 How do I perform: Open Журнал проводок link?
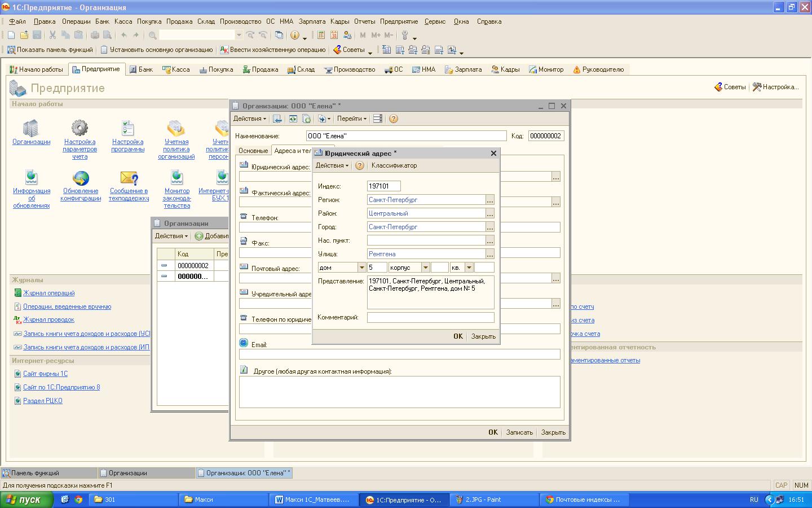click(48, 319)
